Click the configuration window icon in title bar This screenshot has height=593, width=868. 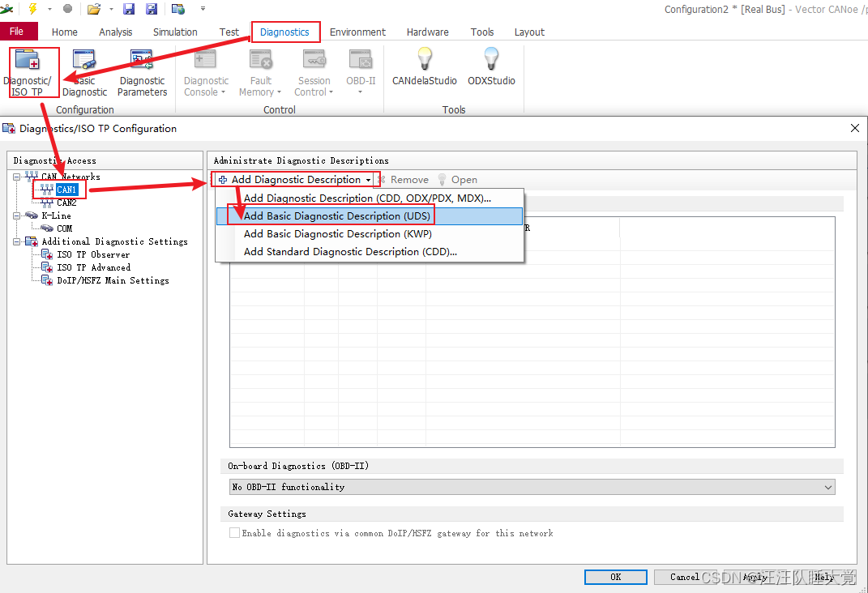pyautogui.click(x=177, y=9)
